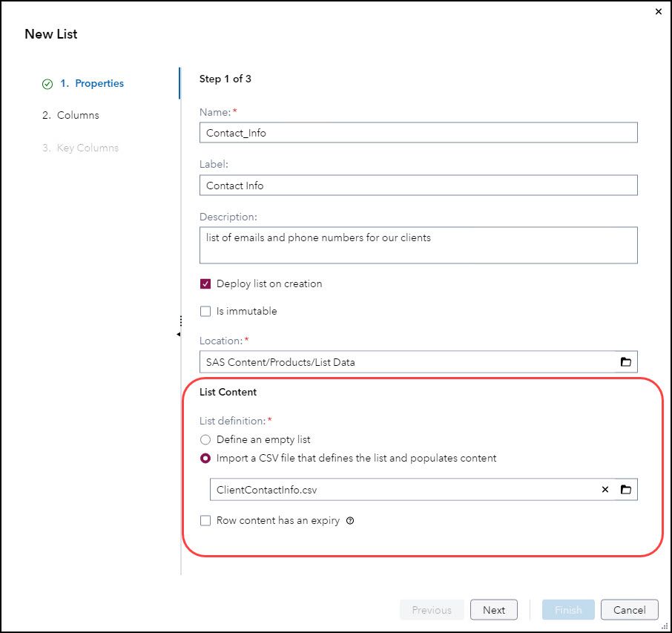Enable the Is immutable checkbox
The image size is (672, 633).
[205, 311]
